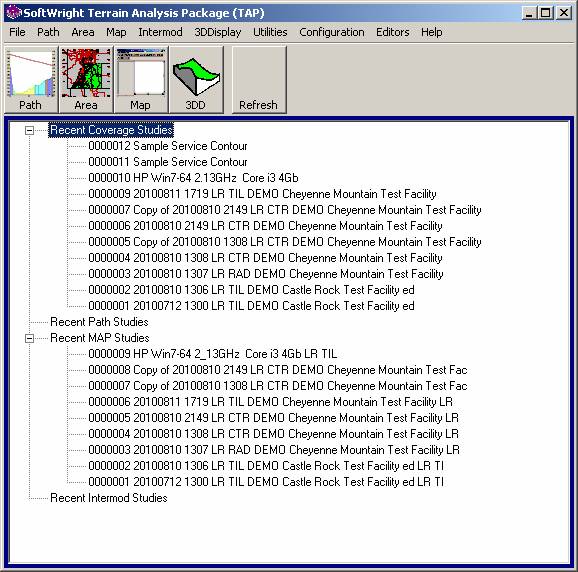578x572 pixels.
Task: Select MAP study 0000001 Castle Rock
Action: click(266, 482)
